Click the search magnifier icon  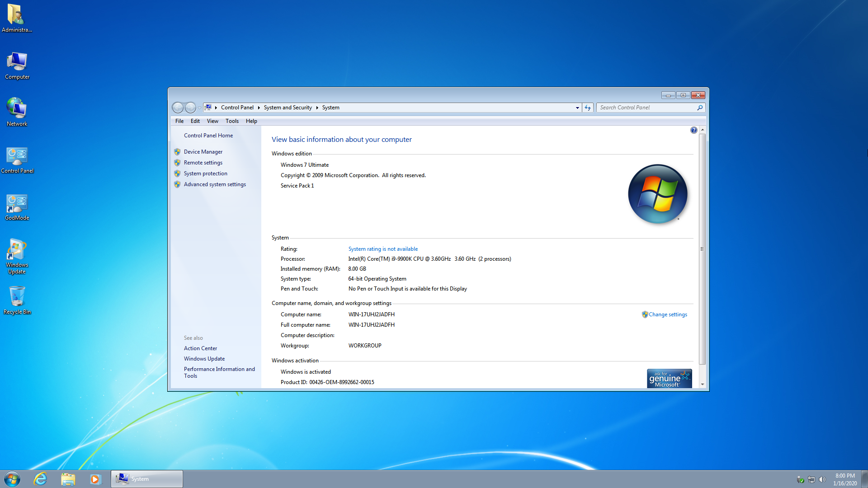pyautogui.click(x=700, y=108)
